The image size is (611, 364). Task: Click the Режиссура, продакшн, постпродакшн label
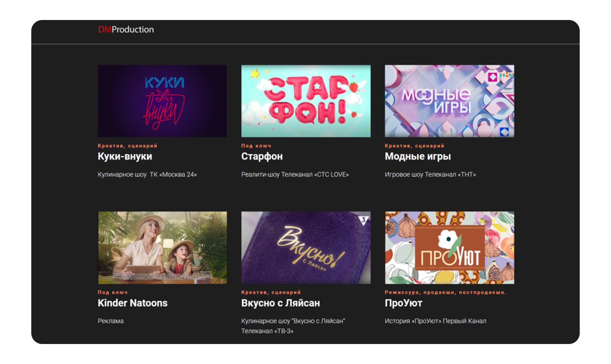pos(446,292)
